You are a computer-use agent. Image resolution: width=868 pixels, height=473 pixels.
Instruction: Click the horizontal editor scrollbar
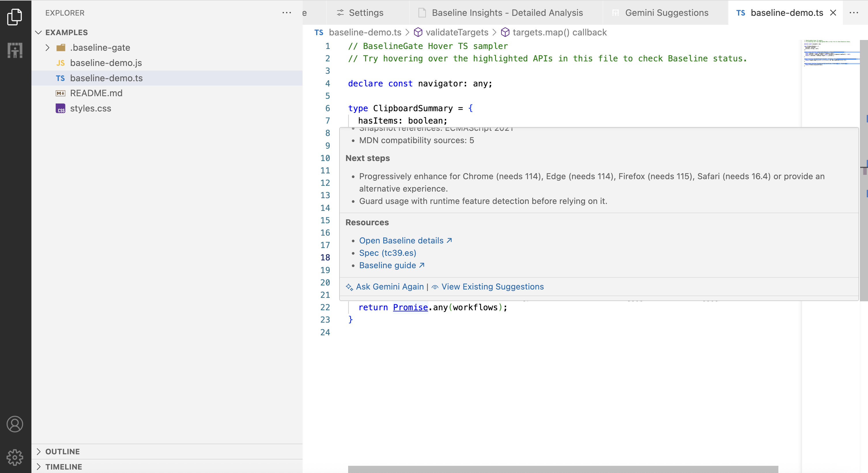[563, 469]
